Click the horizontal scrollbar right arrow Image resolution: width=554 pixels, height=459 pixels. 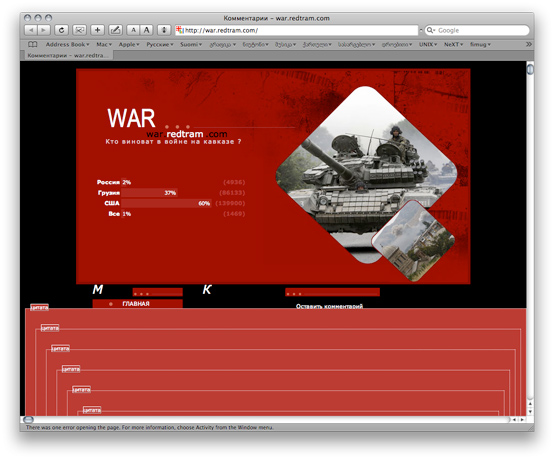click(522, 419)
